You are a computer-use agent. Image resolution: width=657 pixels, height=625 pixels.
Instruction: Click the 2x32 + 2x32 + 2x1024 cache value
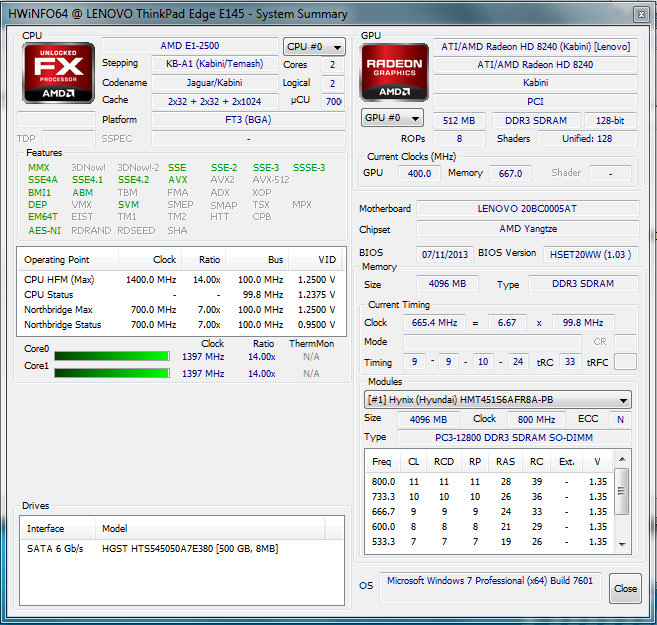pos(215,101)
